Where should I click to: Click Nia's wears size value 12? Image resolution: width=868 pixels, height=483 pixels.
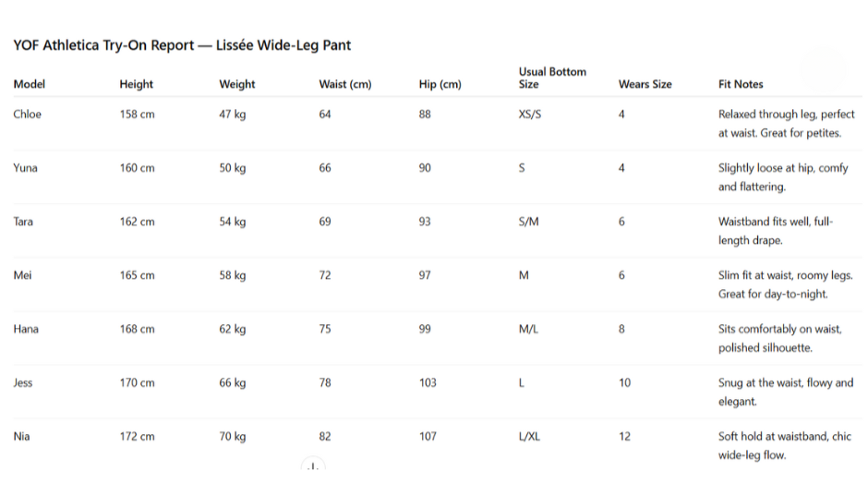(625, 436)
